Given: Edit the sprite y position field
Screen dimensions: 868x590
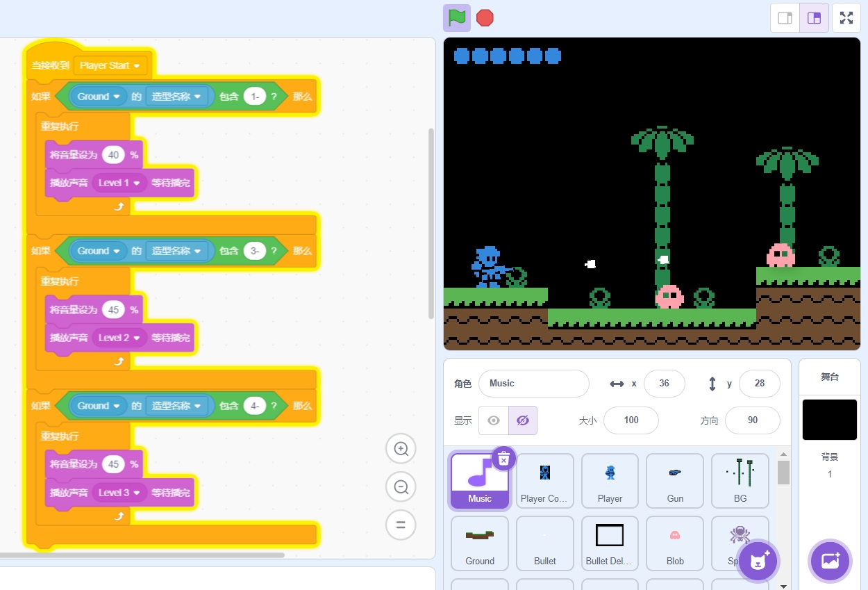Looking at the screenshot, I should coord(759,384).
